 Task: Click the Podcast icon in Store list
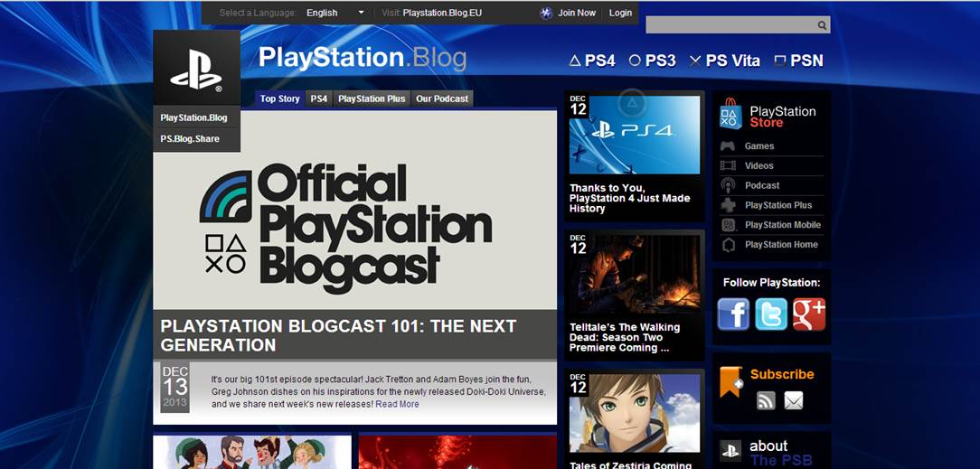(728, 185)
